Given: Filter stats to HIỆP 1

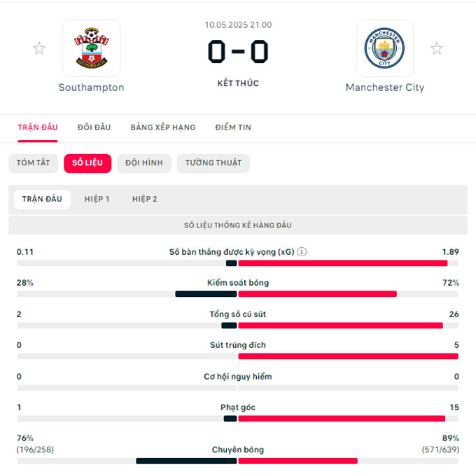Looking at the screenshot, I should pos(97,200).
